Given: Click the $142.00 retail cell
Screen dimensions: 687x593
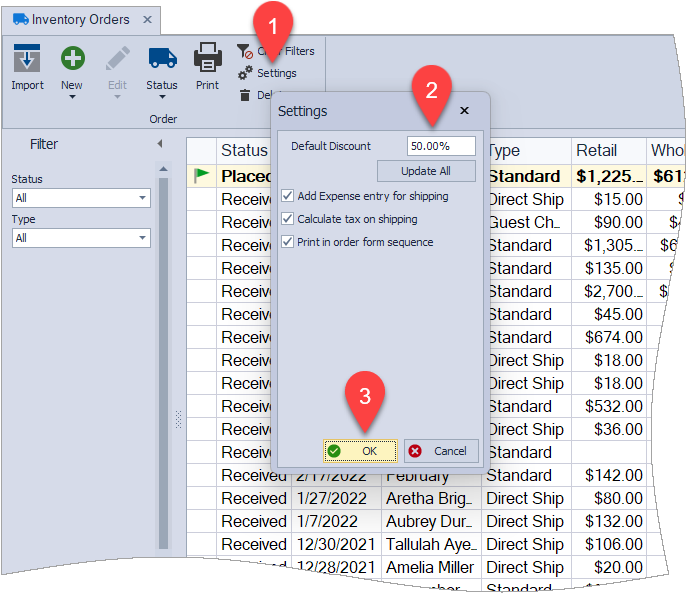Looking at the screenshot, I should [x=608, y=475].
